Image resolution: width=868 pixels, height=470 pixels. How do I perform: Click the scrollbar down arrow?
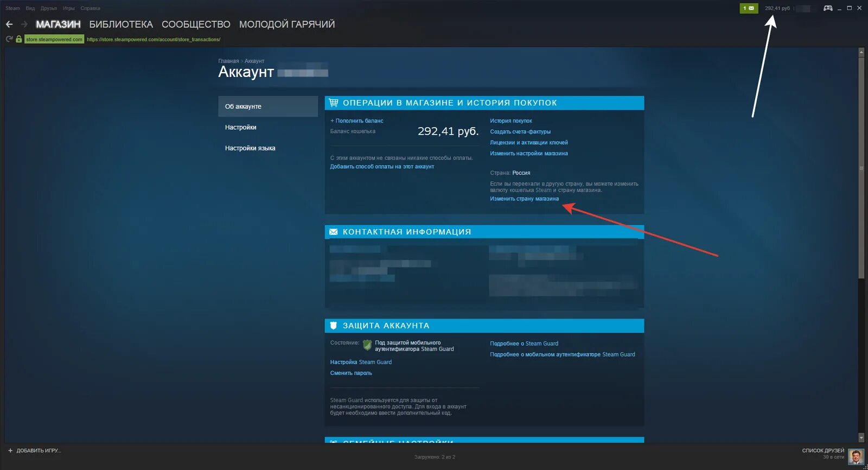click(861, 437)
